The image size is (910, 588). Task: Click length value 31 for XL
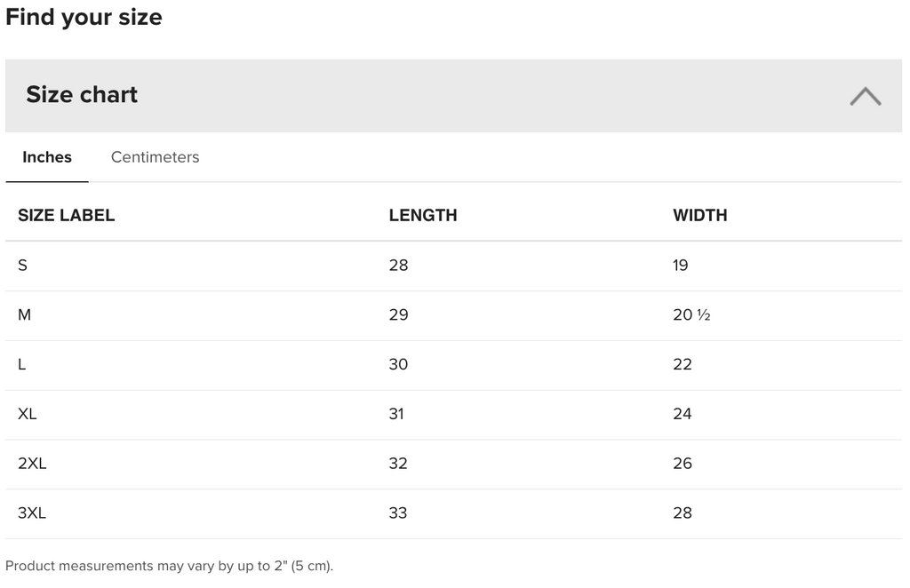pos(396,413)
